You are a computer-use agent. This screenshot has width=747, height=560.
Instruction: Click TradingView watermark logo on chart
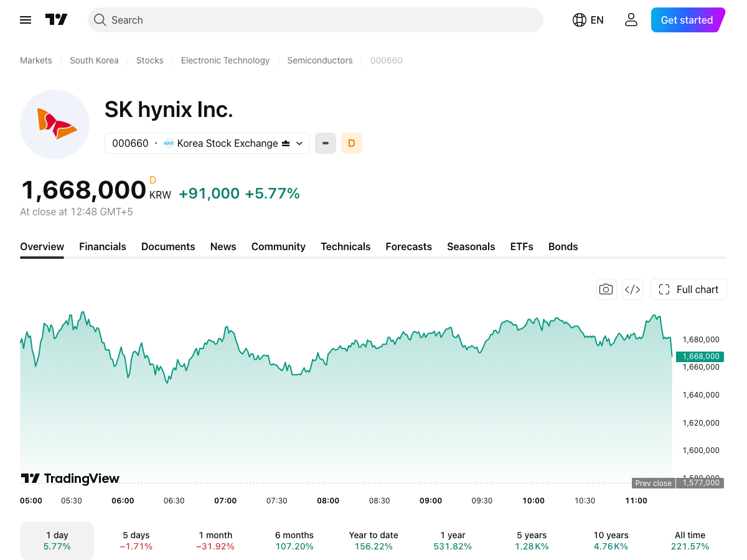70,478
